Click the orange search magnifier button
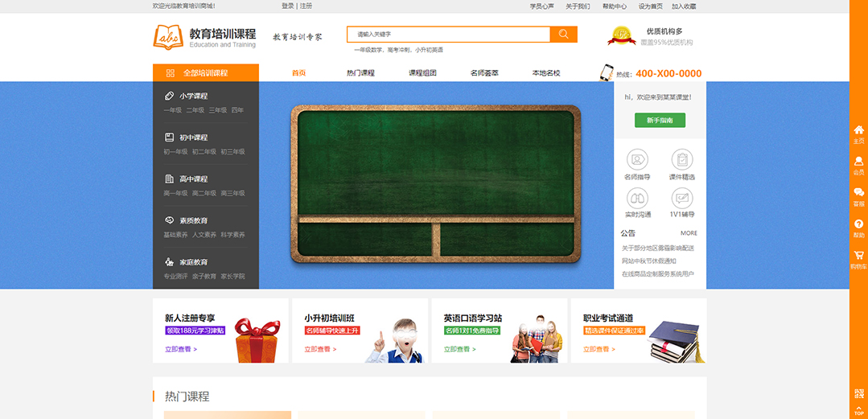868x419 pixels. click(563, 34)
